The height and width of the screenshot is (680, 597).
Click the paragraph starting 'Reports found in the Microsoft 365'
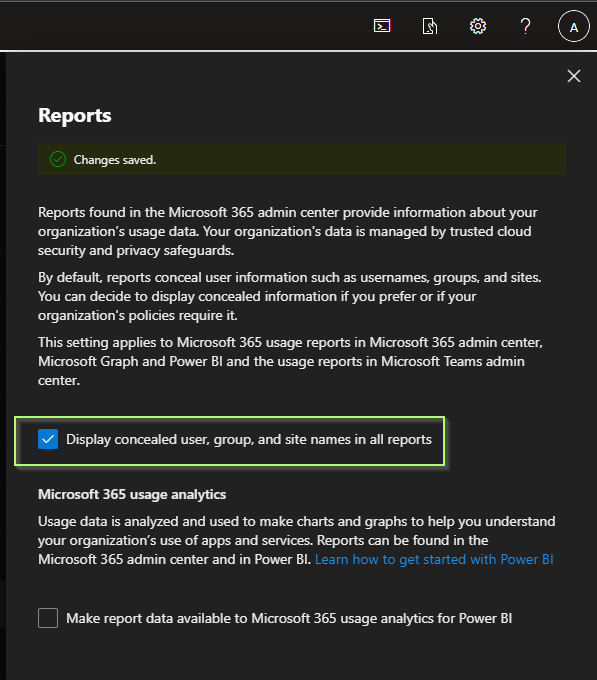coord(287,231)
